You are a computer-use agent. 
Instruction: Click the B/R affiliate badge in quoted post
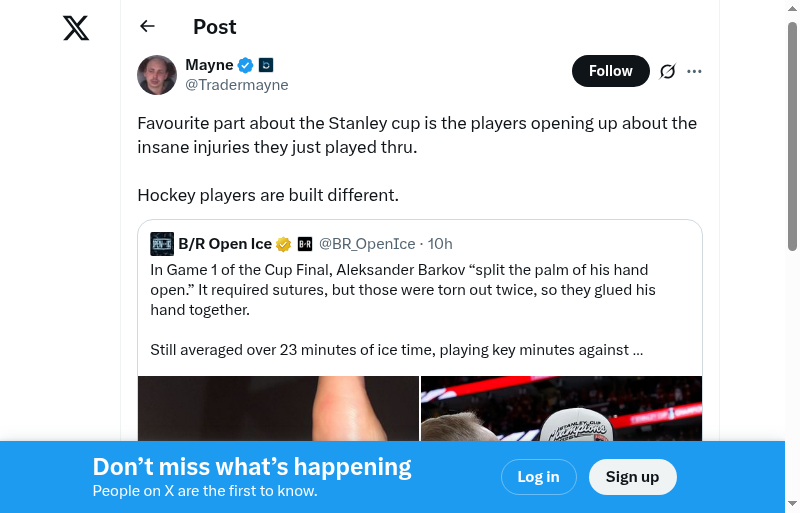[305, 244]
